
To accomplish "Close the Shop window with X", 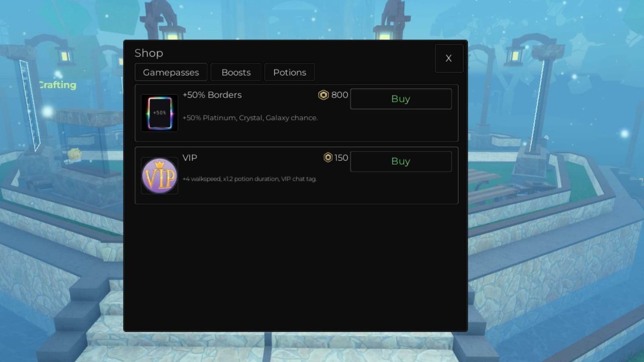I will pyautogui.click(x=448, y=58).
